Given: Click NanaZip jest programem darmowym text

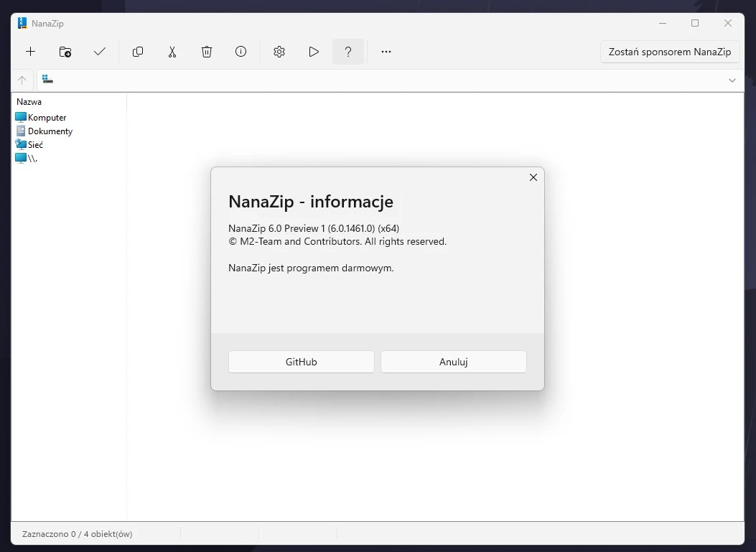Looking at the screenshot, I should [x=311, y=268].
